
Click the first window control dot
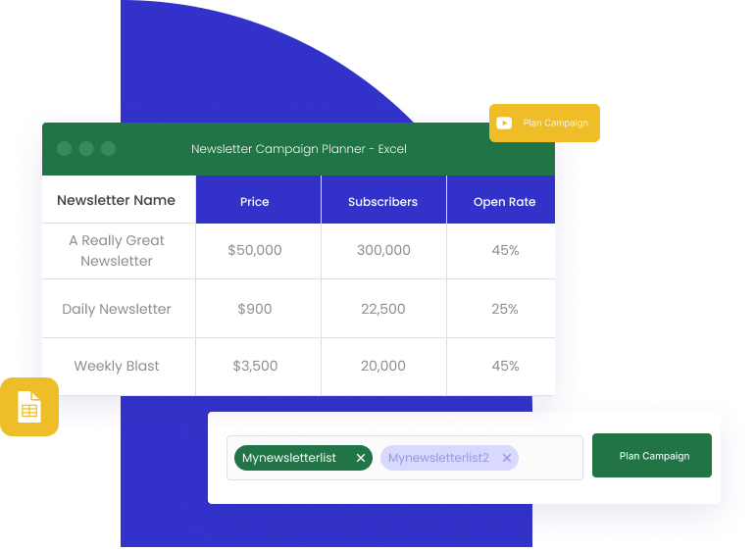[x=65, y=149]
